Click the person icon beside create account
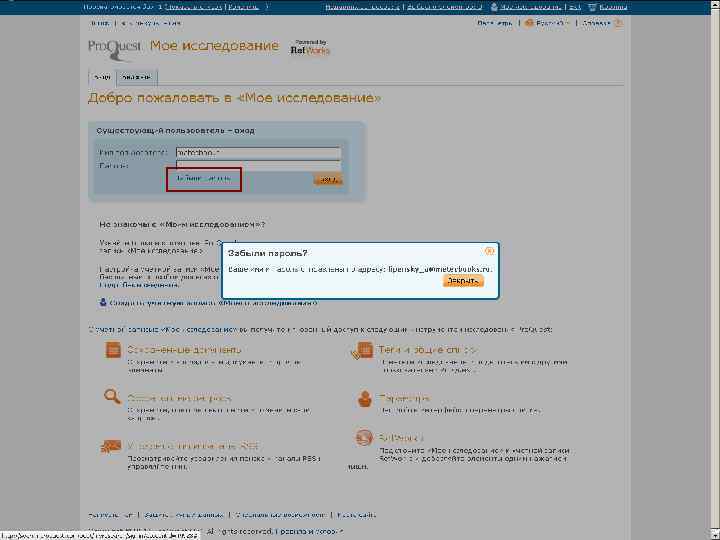720x540 pixels. point(103,302)
